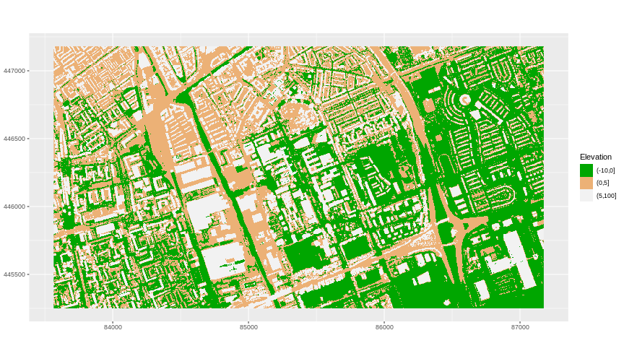This screenshot has height=364, width=624.
Task: Click the 84000 x-axis tick label
Action: (x=113, y=328)
